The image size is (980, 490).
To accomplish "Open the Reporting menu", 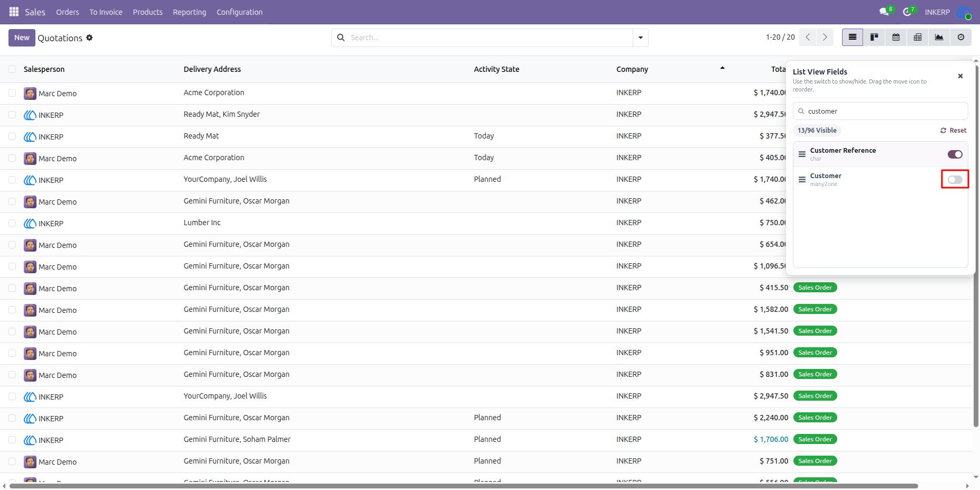I will click(189, 12).
